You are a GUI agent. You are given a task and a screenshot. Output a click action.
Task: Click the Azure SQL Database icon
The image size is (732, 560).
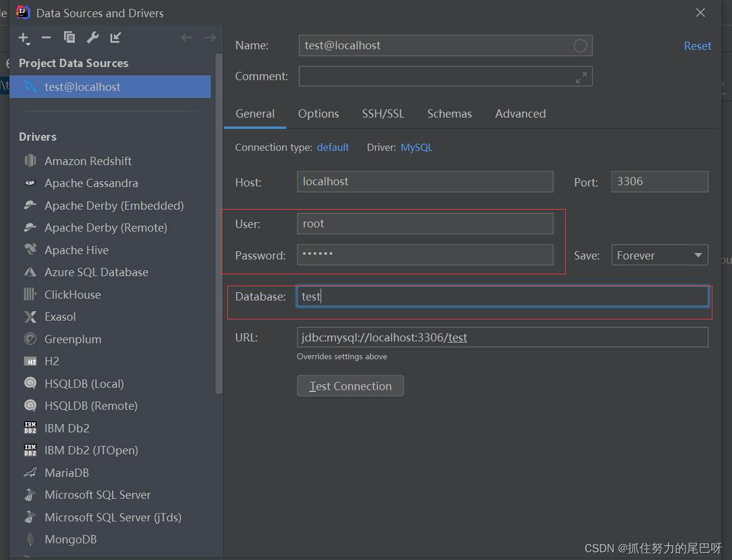click(x=30, y=273)
